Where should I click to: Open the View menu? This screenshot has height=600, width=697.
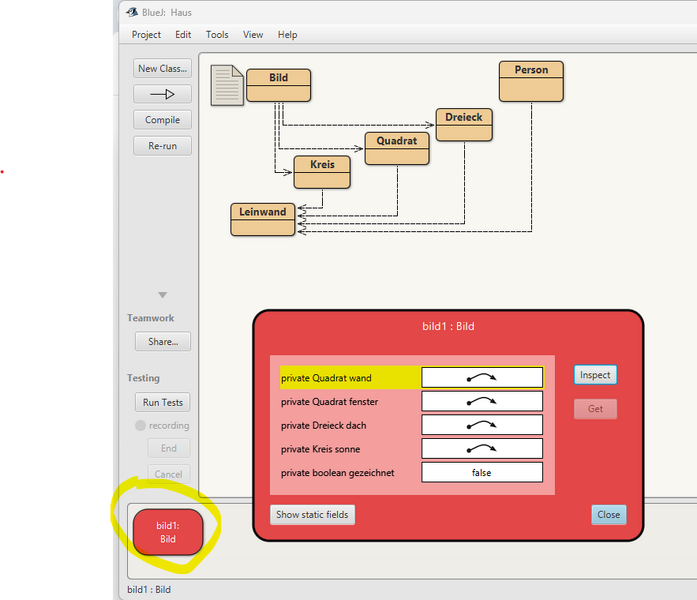253,35
